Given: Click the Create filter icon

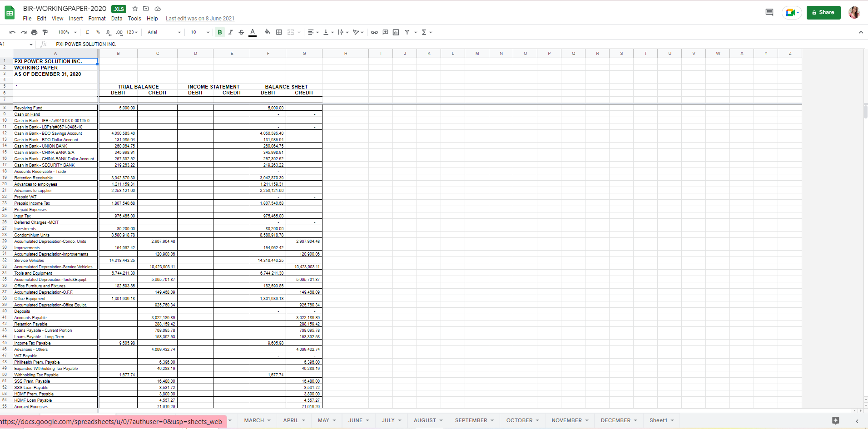Looking at the screenshot, I should pos(407,32).
